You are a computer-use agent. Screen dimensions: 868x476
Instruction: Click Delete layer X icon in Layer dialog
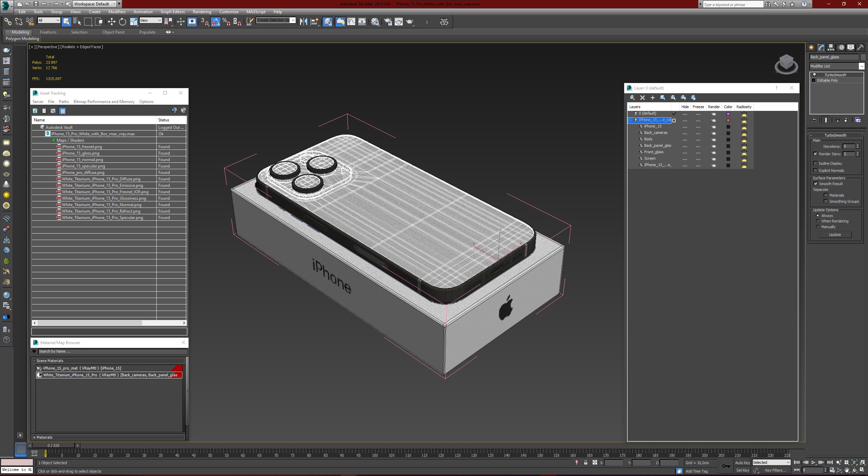pyautogui.click(x=643, y=98)
